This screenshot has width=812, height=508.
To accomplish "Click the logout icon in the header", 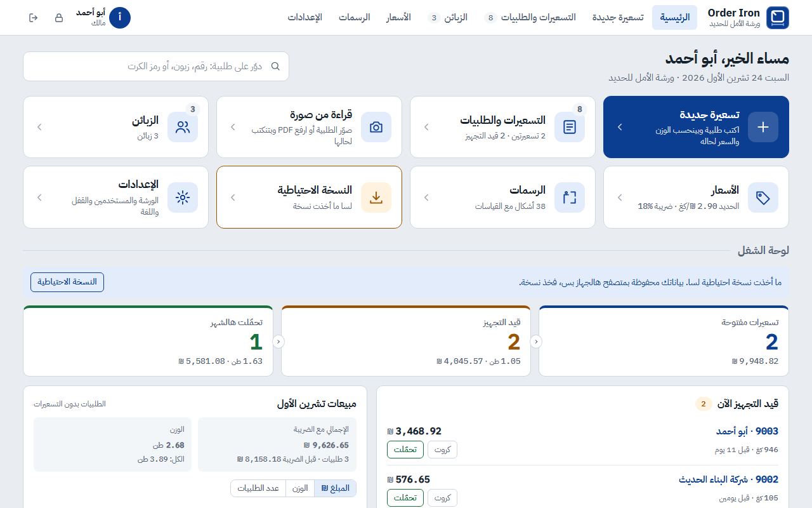I will pyautogui.click(x=34, y=18).
